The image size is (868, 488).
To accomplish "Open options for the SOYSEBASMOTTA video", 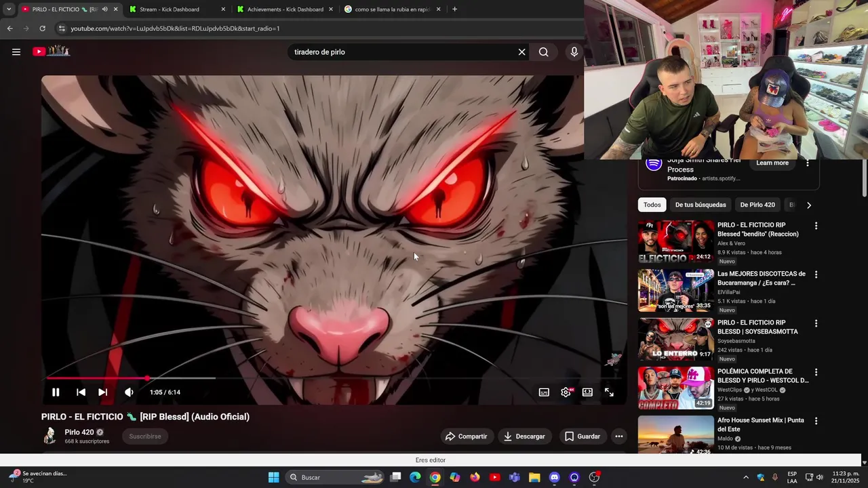I will (816, 323).
